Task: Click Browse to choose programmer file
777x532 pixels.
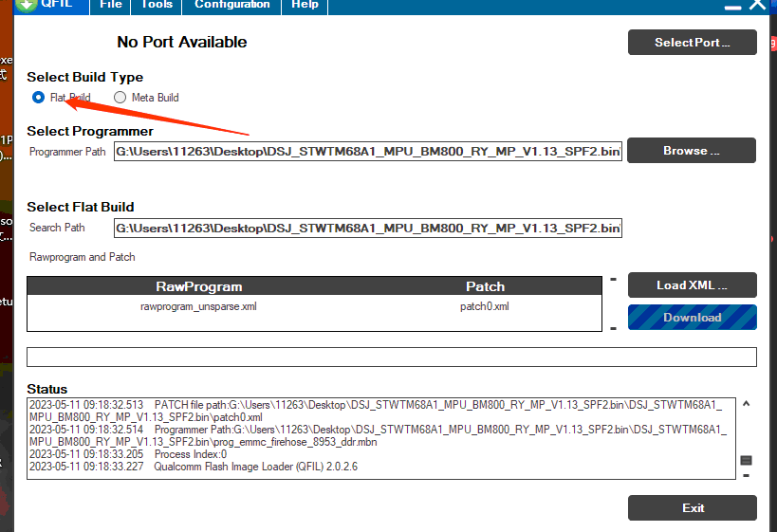Action: [692, 151]
